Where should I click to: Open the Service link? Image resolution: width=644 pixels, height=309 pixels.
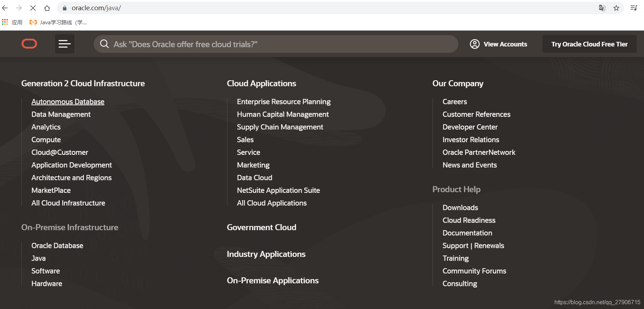tap(249, 152)
